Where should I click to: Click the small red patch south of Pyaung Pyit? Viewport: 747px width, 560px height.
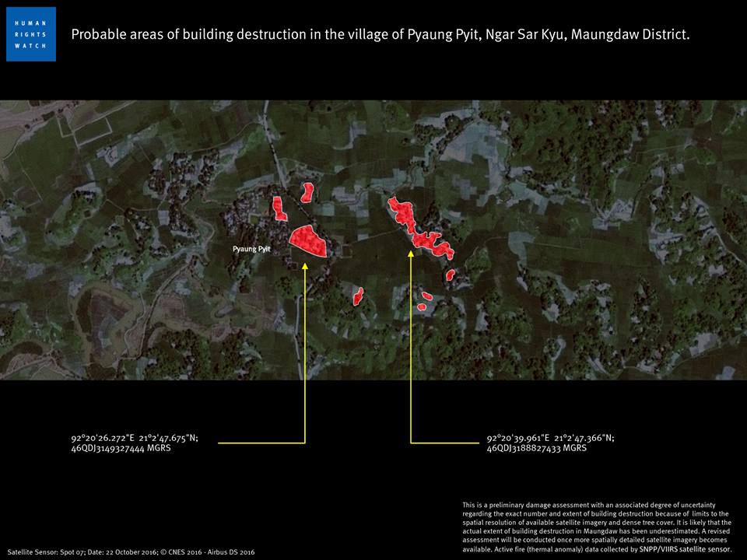358,296
